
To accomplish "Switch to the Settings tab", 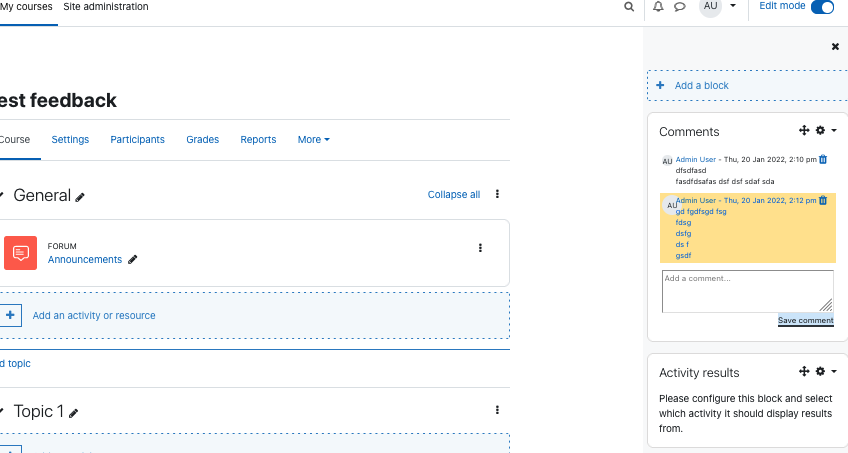I will point(70,139).
